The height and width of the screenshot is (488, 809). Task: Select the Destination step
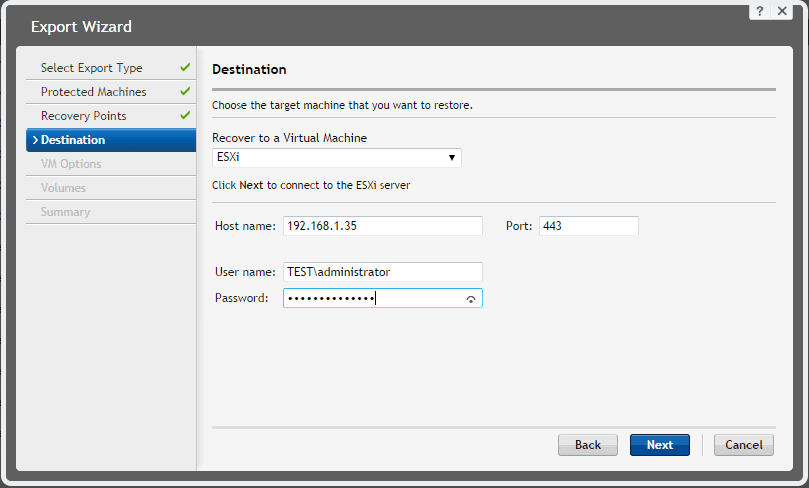(111, 140)
